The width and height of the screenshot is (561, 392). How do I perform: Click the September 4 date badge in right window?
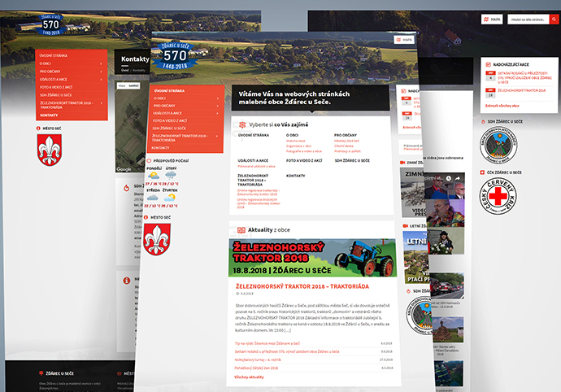[490, 76]
